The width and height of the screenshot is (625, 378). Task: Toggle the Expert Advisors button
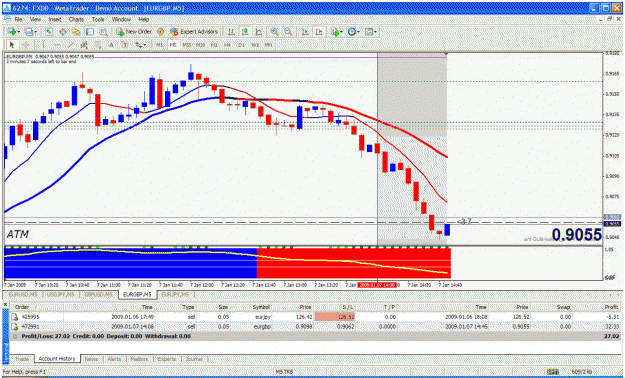[194, 32]
